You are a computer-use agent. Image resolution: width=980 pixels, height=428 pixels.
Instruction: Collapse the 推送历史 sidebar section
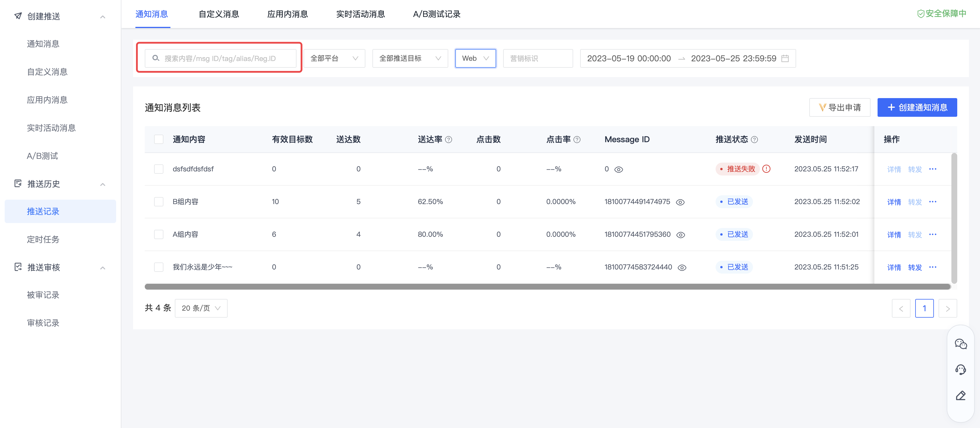(x=103, y=185)
